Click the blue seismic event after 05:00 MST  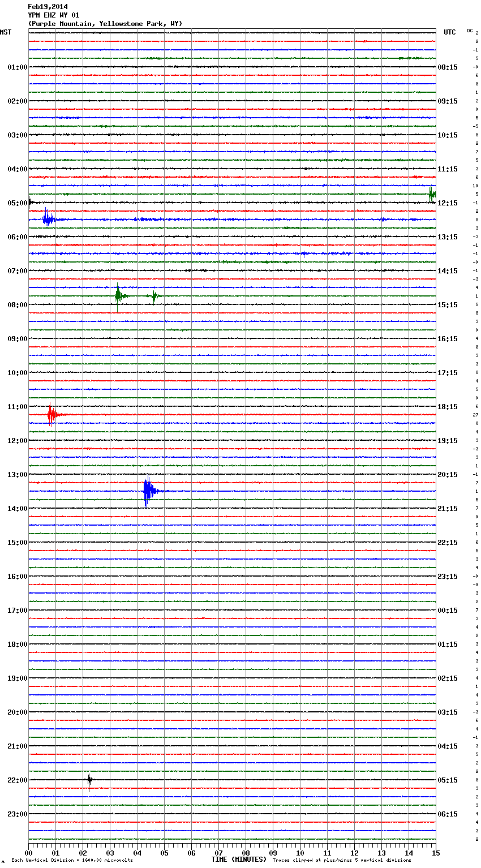point(47,219)
